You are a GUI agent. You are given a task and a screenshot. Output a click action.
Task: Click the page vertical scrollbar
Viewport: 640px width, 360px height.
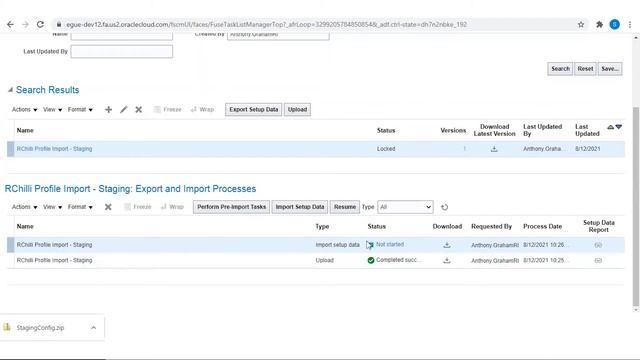636,206
